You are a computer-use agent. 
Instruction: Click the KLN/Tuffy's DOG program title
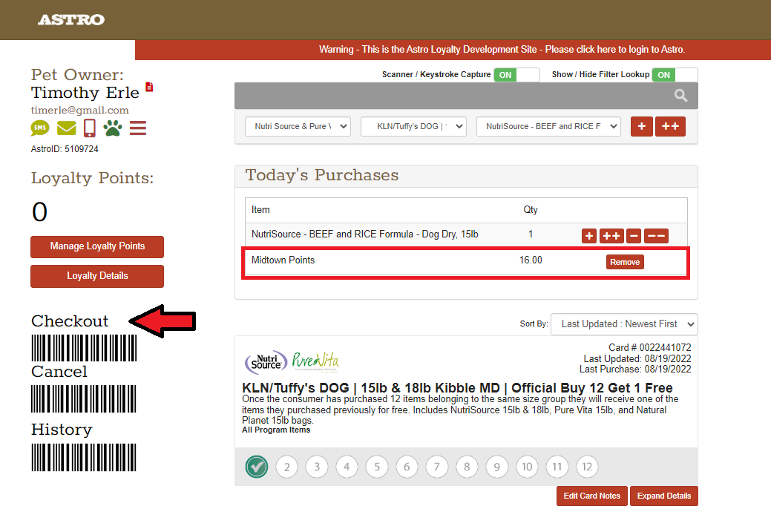click(x=457, y=388)
